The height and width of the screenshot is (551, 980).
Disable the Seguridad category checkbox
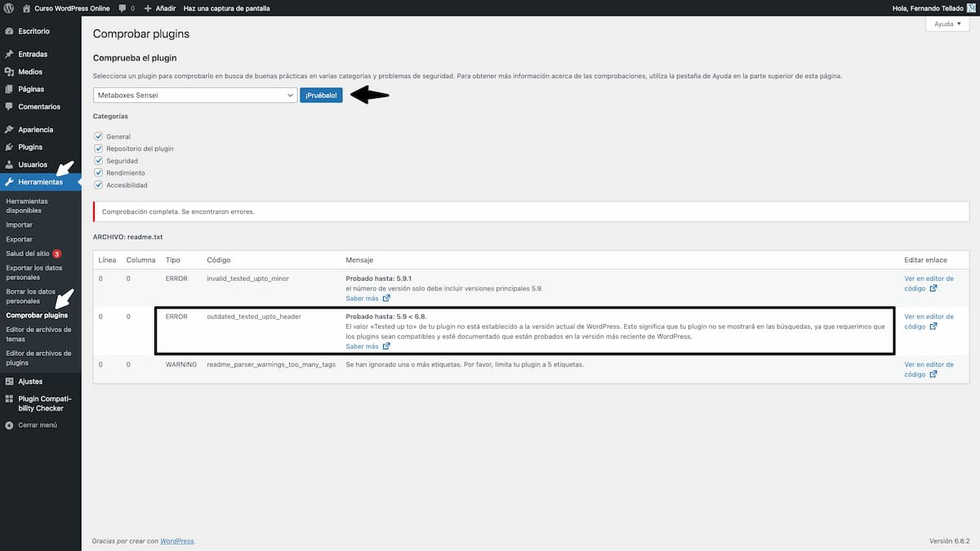(98, 160)
